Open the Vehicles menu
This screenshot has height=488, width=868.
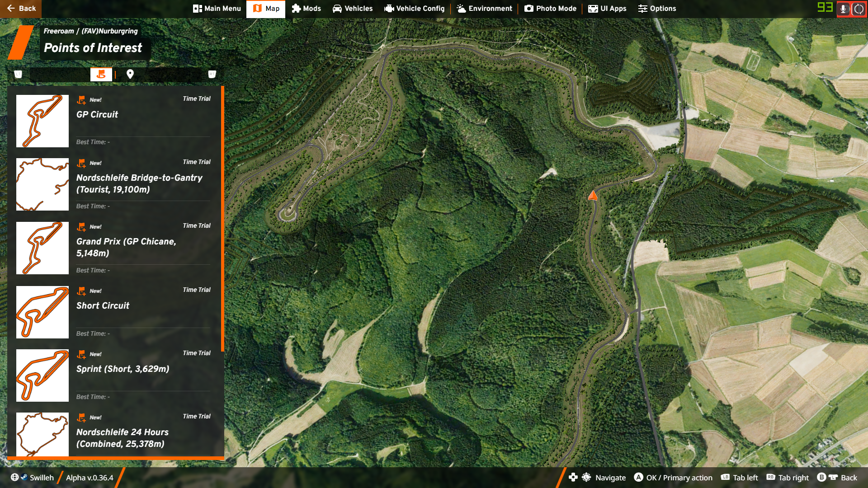352,9
